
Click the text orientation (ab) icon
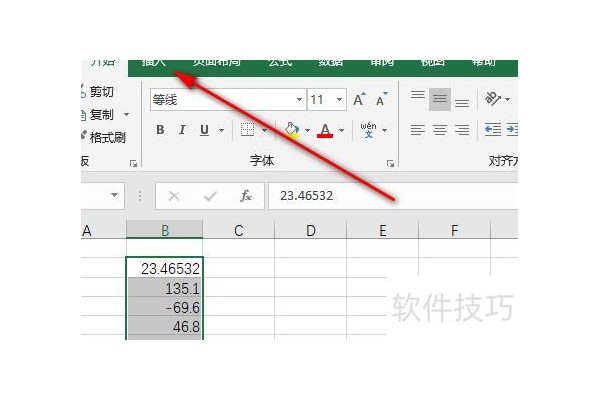click(x=492, y=98)
